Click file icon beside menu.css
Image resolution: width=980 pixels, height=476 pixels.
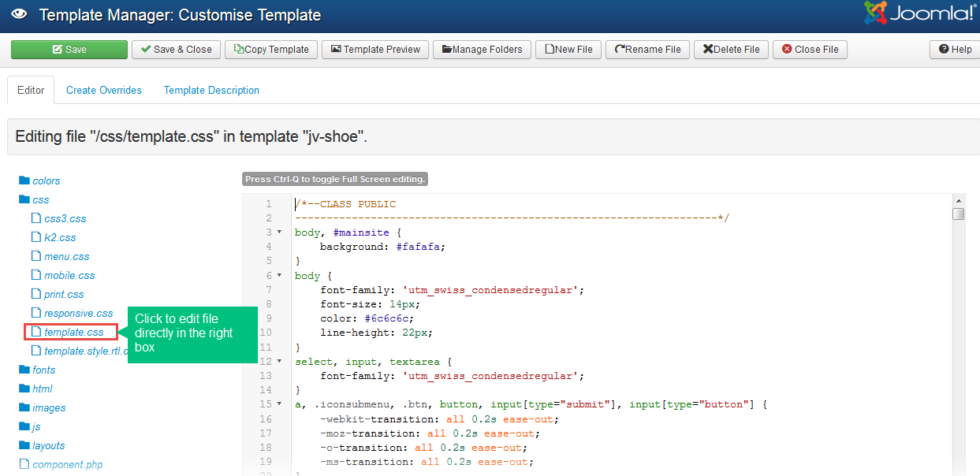click(35, 256)
